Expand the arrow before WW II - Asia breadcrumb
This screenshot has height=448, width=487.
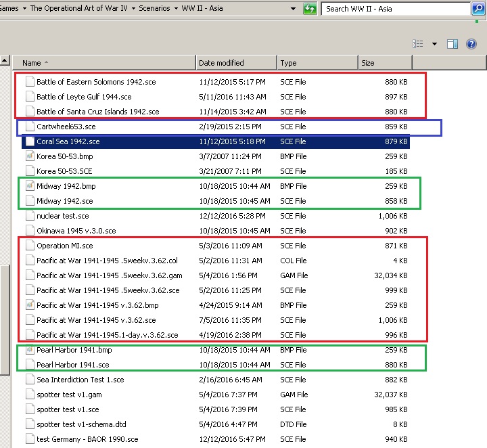point(176,9)
